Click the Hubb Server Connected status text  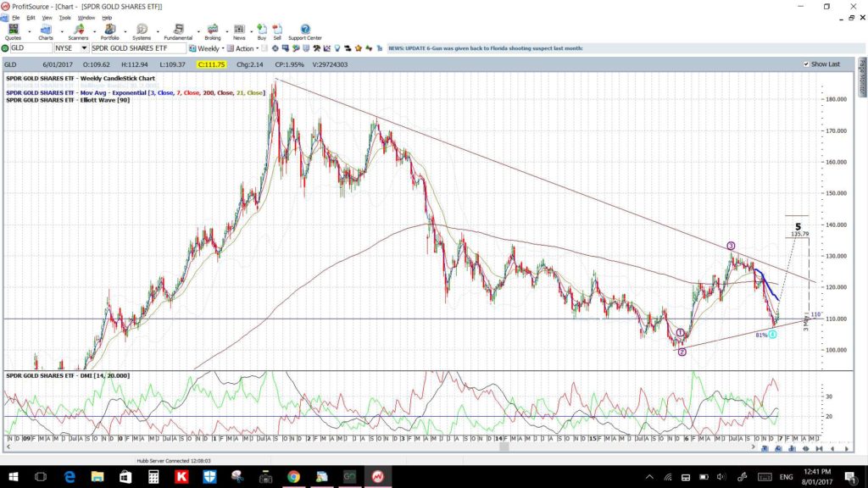173,460
